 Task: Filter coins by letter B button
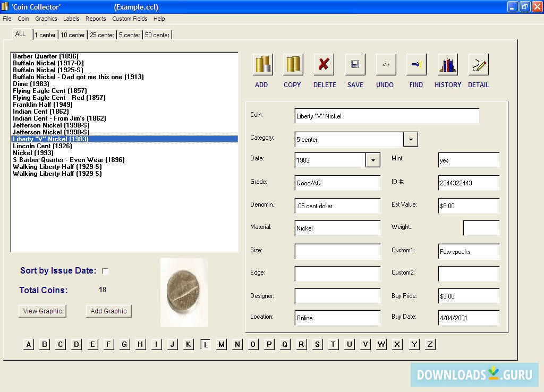pos(45,344)
